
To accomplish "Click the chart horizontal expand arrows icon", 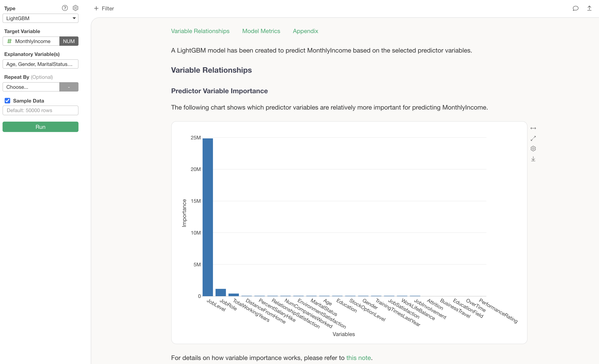I will [533, 128].
